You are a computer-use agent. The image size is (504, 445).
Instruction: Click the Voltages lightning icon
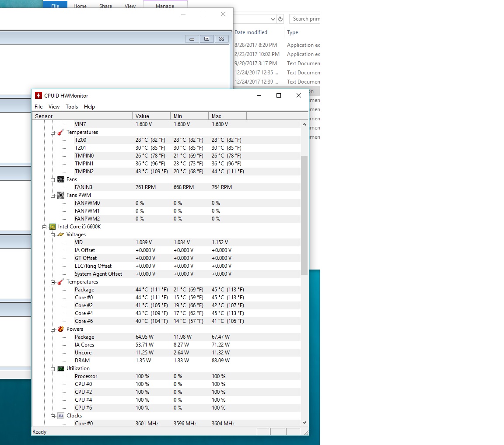click(x=61, y=235)
